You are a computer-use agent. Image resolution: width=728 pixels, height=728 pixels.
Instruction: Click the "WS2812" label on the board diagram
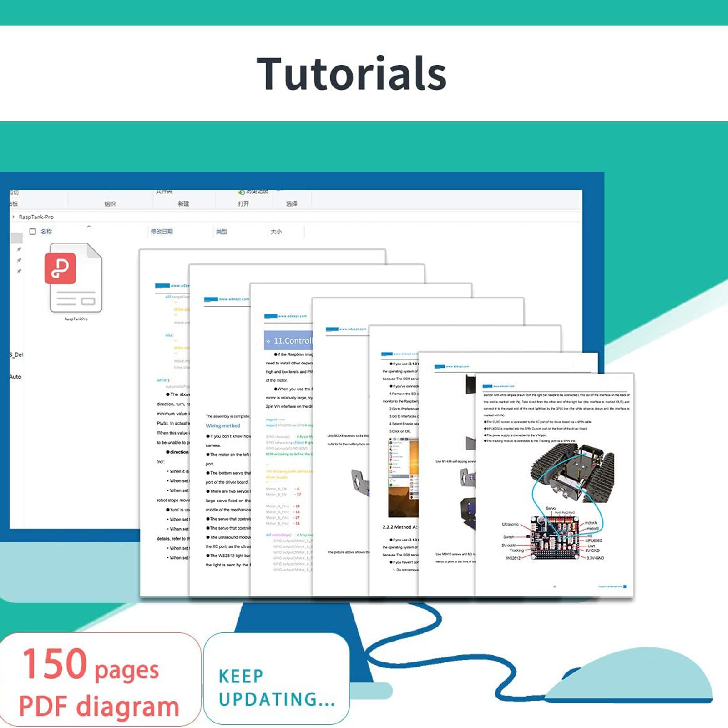[513, 558]
